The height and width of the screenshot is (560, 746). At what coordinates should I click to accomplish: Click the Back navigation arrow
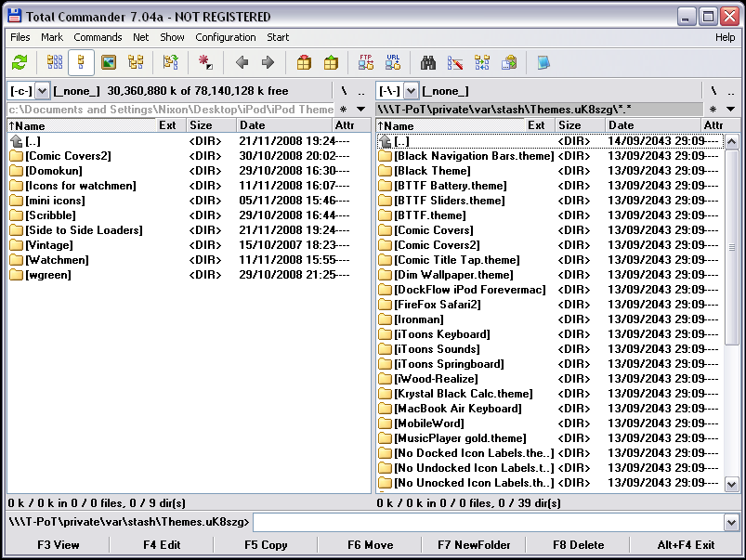(240, 62)
